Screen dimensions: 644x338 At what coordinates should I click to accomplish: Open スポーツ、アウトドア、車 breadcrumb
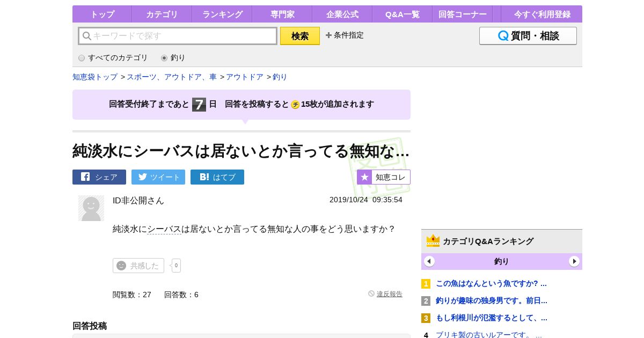[x=172, y=77]
